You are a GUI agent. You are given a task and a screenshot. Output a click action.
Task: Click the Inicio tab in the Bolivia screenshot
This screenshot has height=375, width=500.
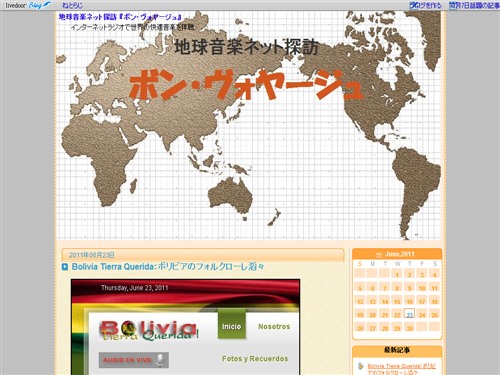coord(232,326)
